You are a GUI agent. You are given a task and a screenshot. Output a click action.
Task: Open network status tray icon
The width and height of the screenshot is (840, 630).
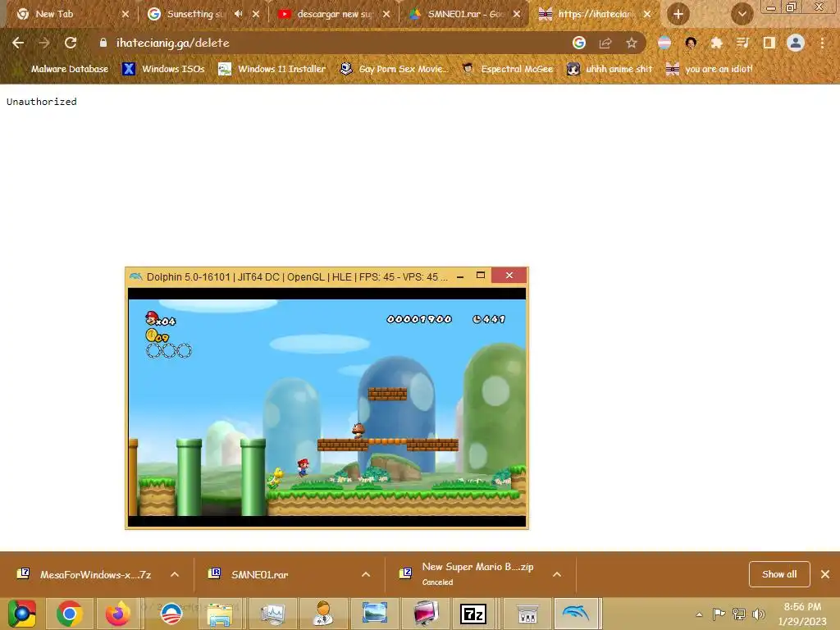click(739, 614)
